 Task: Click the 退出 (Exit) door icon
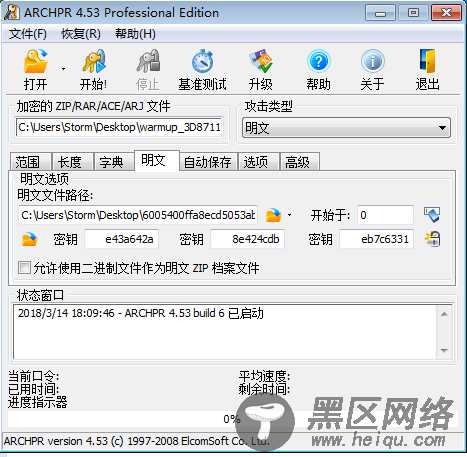tap(427, 61)
